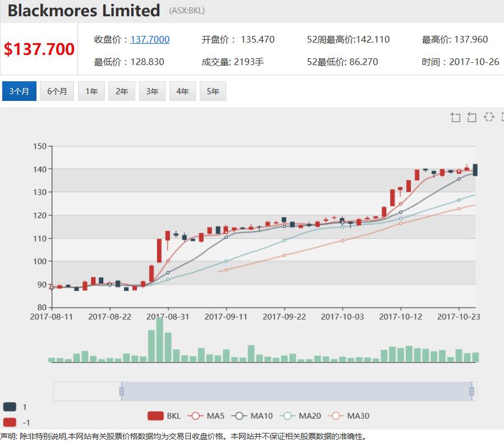Click the red '-1' visual map swatch

[10, 422]
